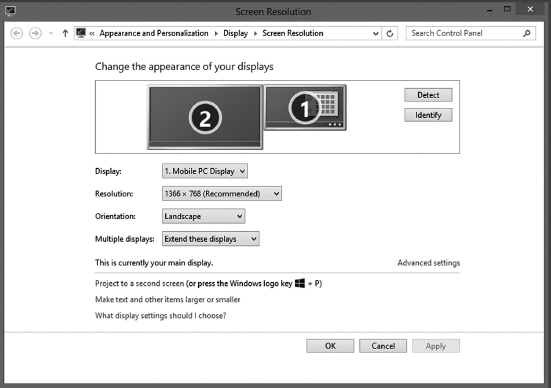Expand the Resolution dropdown
Viewport: 551px width, 388px height.
click(x=222, y=194)
